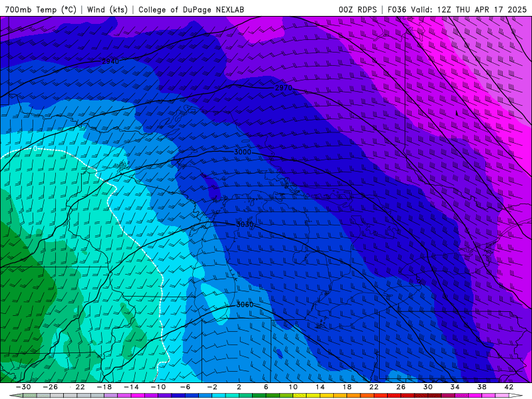
Task: Click the 'F036' forecast hour text
Action: pos(396,9)
